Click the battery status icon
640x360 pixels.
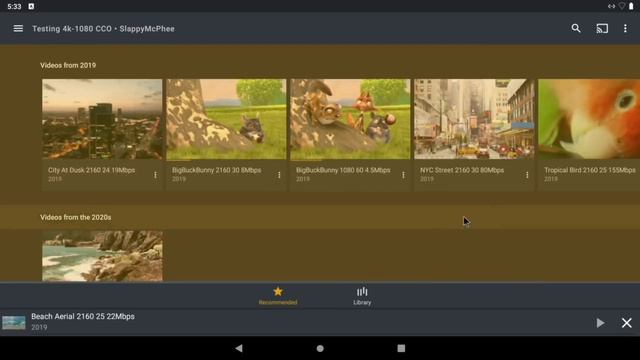click(x=631, y=6)
